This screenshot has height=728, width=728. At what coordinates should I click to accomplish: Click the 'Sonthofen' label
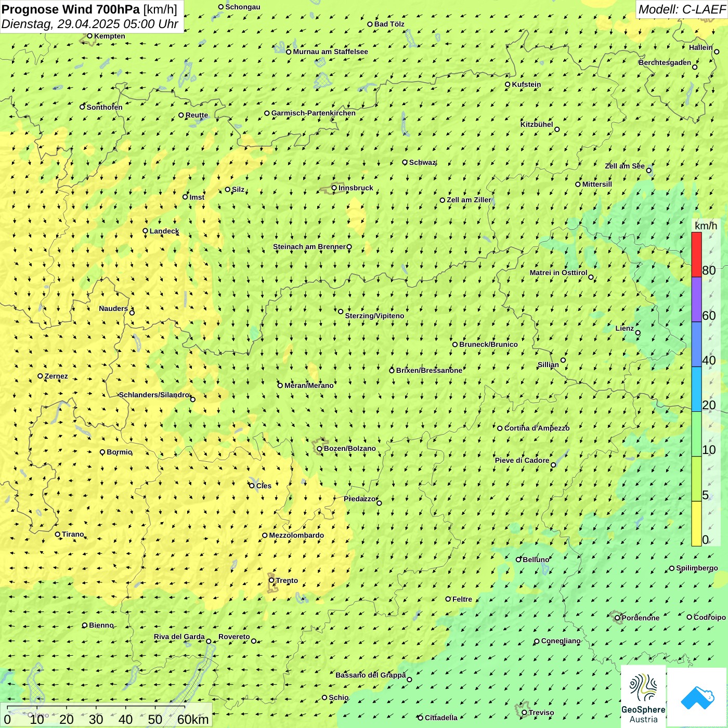pos(105,107)
